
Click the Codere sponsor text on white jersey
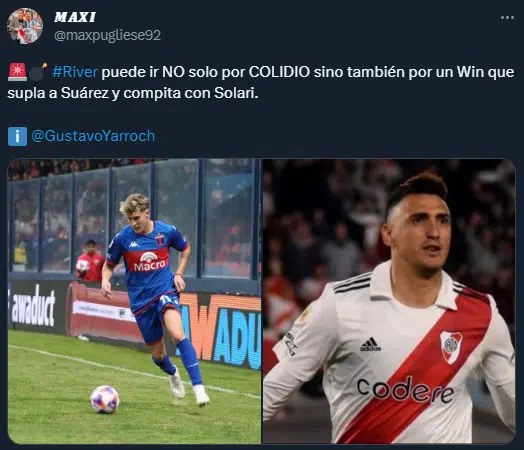click(x=405, y=389)
